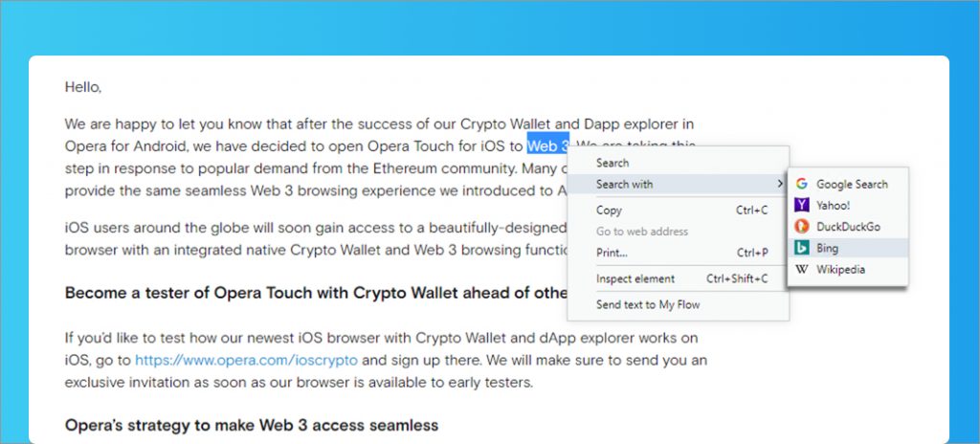The width and height of the screenshot is (980, 444).
Task: Click the DuckDuckGo logo icon
Action: point(801,227)
